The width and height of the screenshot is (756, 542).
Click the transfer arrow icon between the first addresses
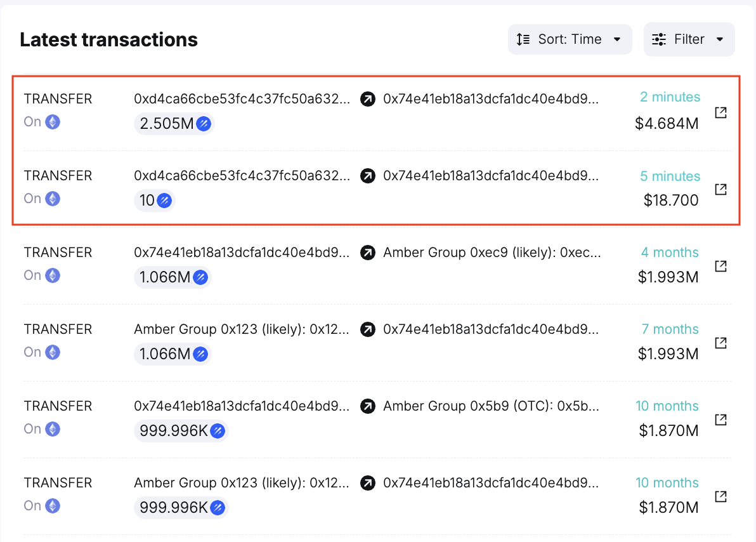click(368, 99)
